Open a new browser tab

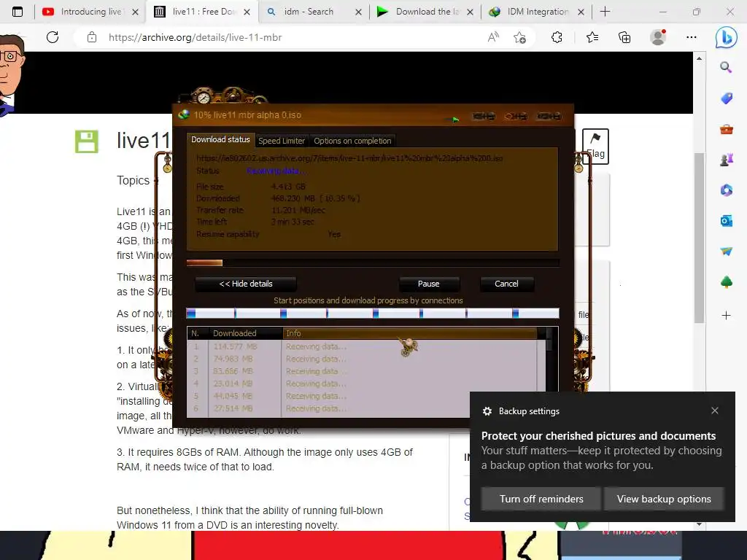click(x=605, y=12)
